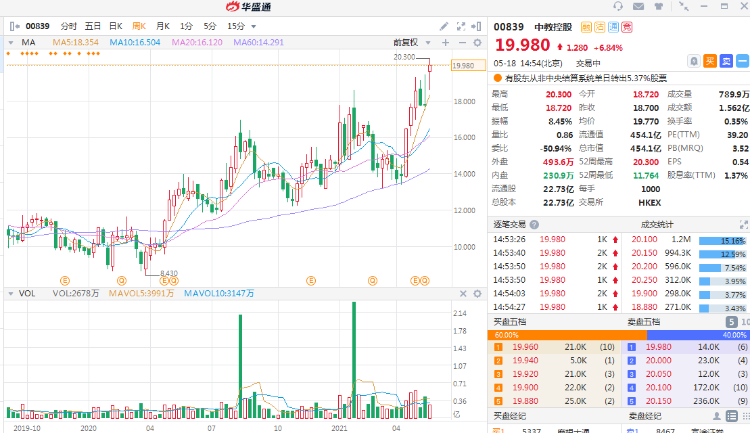Image resolution: width=750 pixels, height=433 pixels.
Task: Toggle fullscreen chart view
Action: coord(461,26)
